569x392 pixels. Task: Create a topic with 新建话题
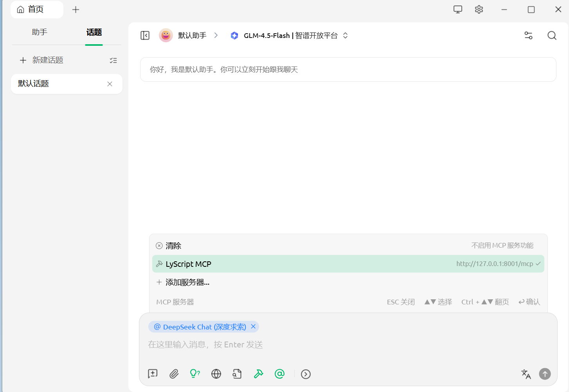pos(41,60)
